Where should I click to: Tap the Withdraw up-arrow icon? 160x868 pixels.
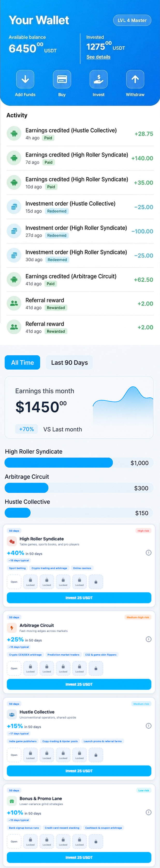135,79
